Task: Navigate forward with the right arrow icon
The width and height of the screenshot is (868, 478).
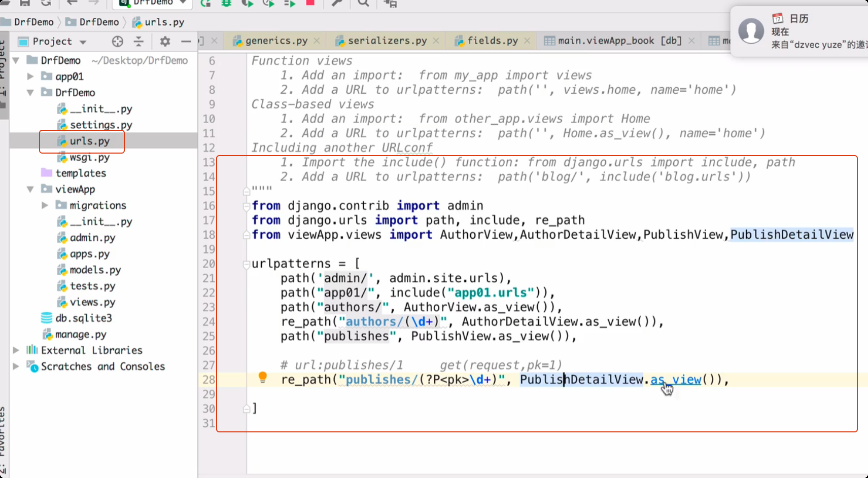Action: 93,3
